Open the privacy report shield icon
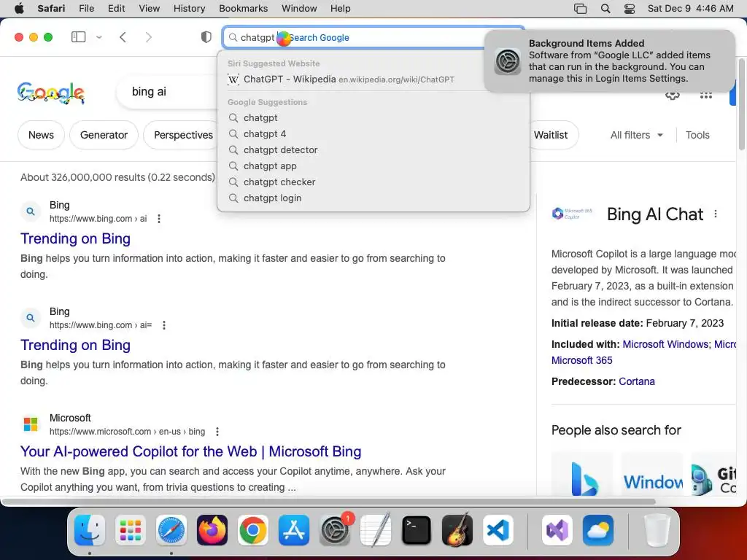The height and width of the screenshot is (560, 747). pos(206,37)
